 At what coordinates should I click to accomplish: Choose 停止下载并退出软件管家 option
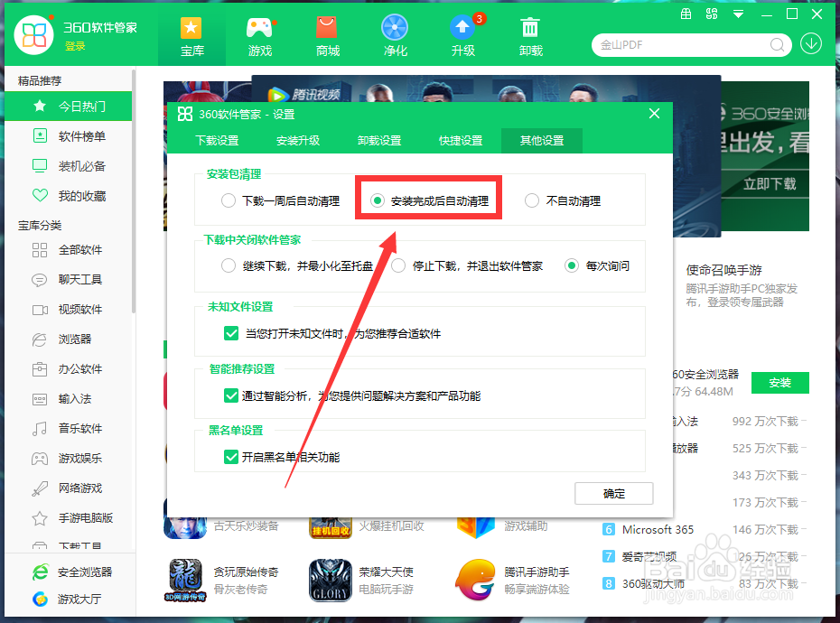point(397,265)
